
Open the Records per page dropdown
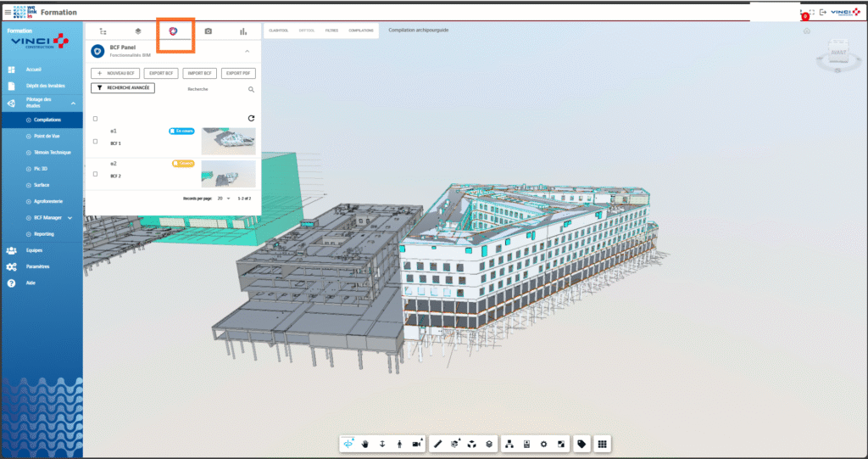coord(224,198)
